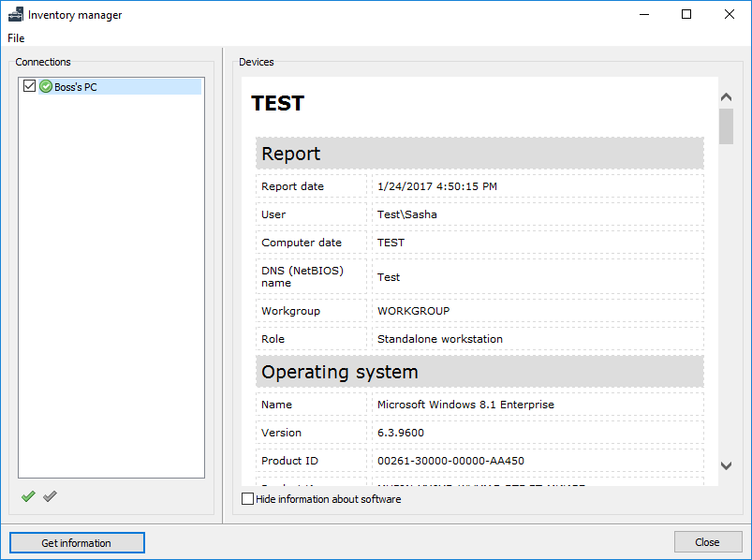Click the green check-all connections icon
The height and width of the screenshot is (560, 752).
click(x=28, y=496)
